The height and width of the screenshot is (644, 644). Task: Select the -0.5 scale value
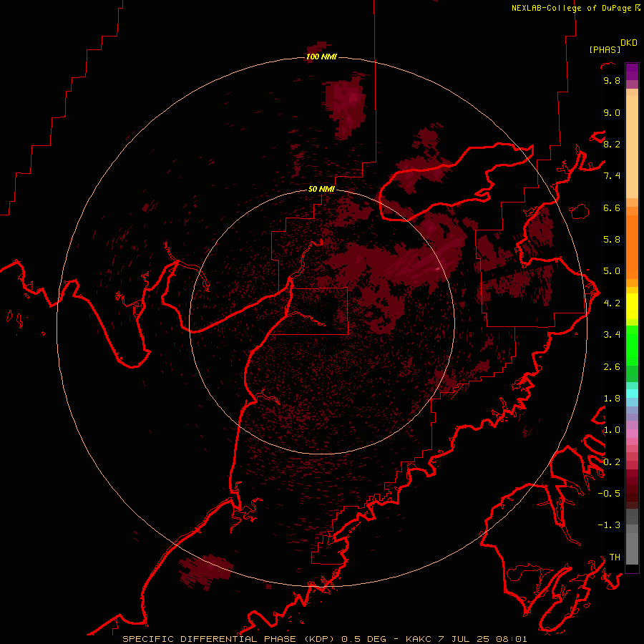(609, 494)
